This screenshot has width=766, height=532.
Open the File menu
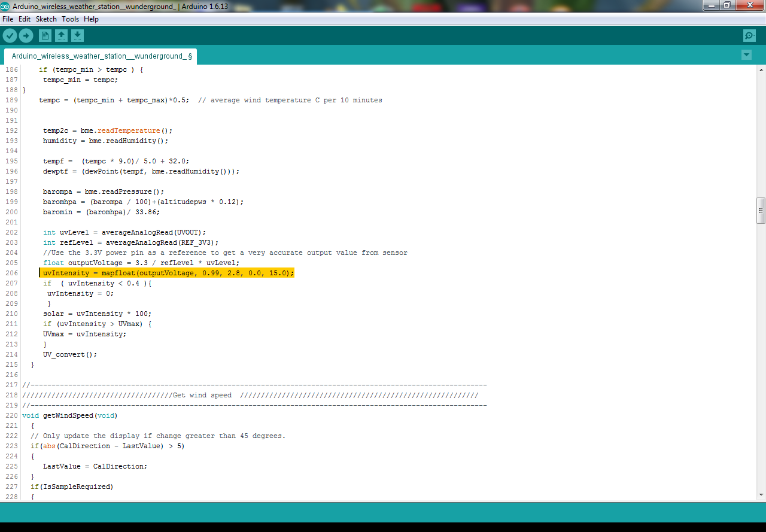click(x=8, y=19)
